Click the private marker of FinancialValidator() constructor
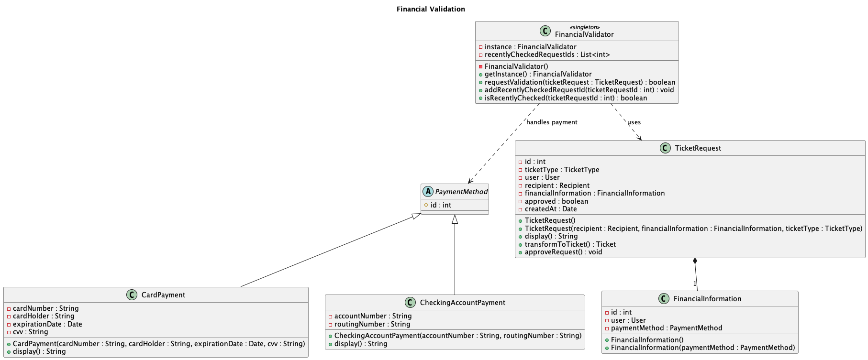868x360 pixels. coord(480,66)
